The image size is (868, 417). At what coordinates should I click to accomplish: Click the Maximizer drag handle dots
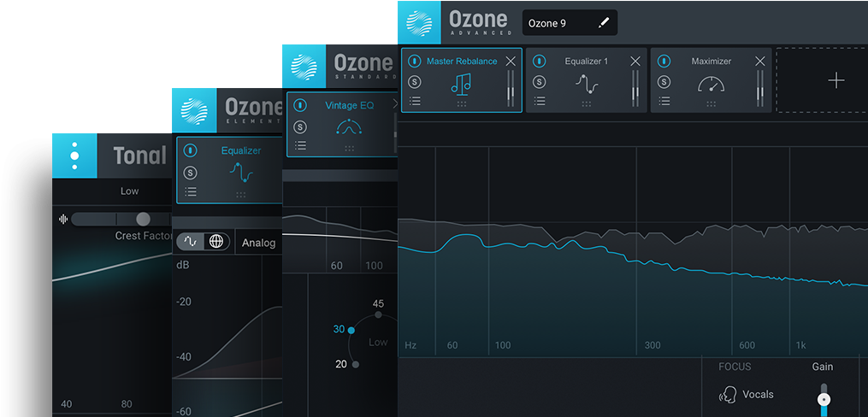[x=712, y=103]
